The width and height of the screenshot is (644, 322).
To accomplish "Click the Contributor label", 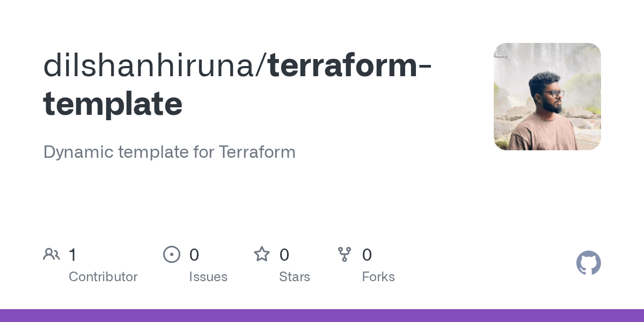I will click(103, 277).
